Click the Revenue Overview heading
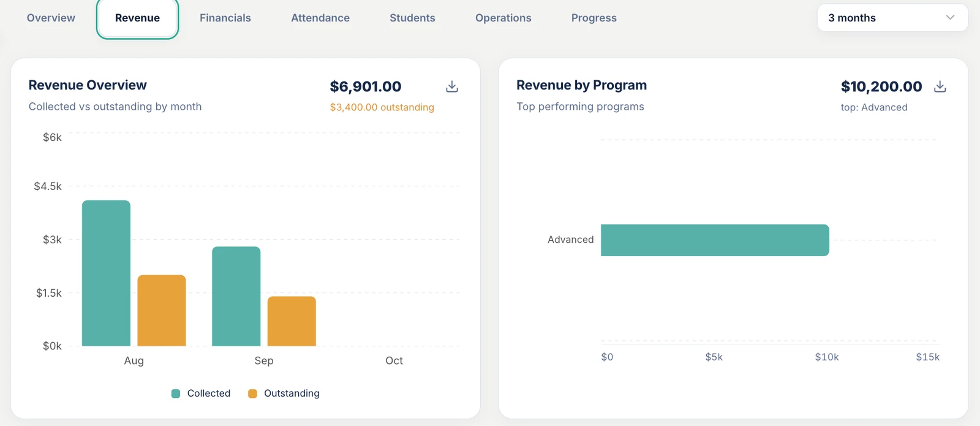The width and height of the screenshot is (980, 426). 88,85
